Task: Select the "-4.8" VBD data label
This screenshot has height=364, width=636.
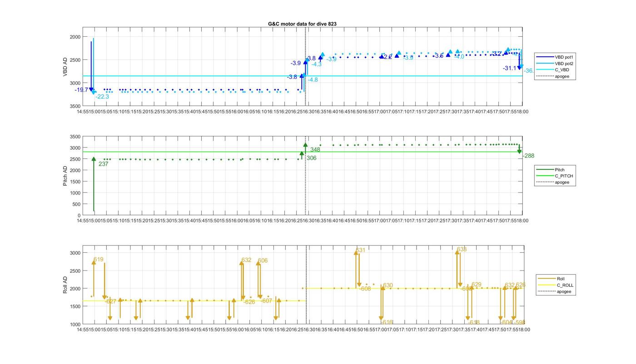Action: point(313,80)
